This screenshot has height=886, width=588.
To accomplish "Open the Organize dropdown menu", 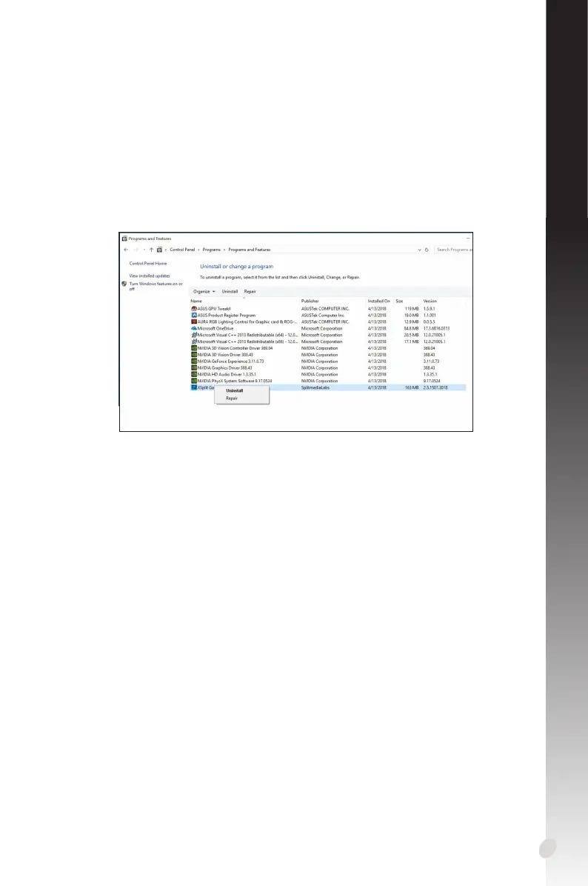I will coord(204,292).
